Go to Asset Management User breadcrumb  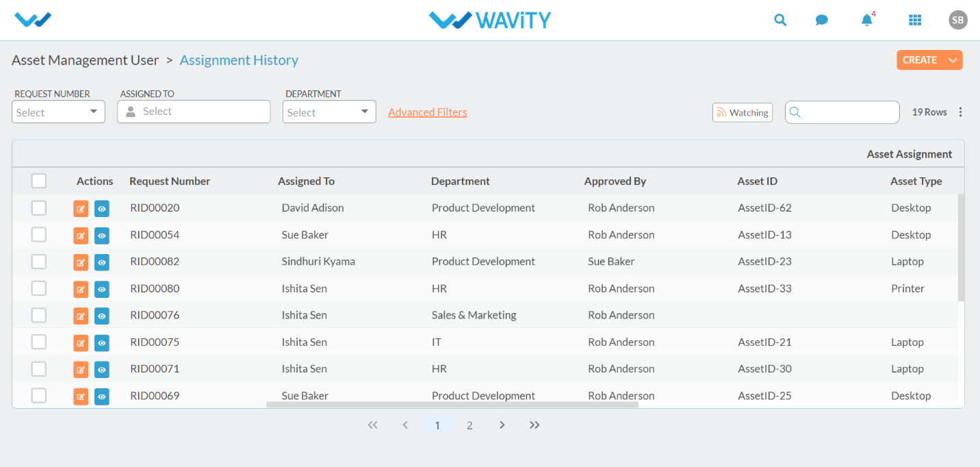86,60
